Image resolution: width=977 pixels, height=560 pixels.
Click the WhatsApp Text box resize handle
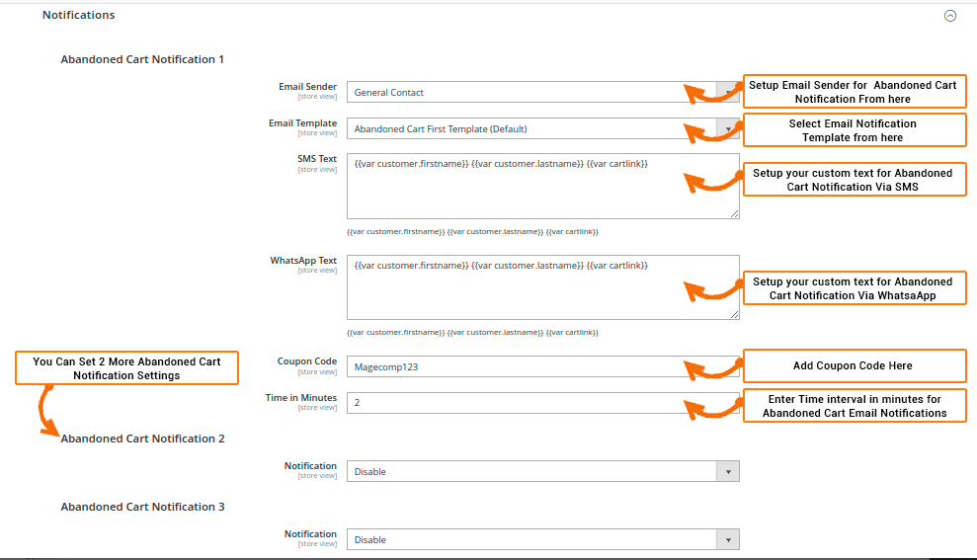[734, 315]
